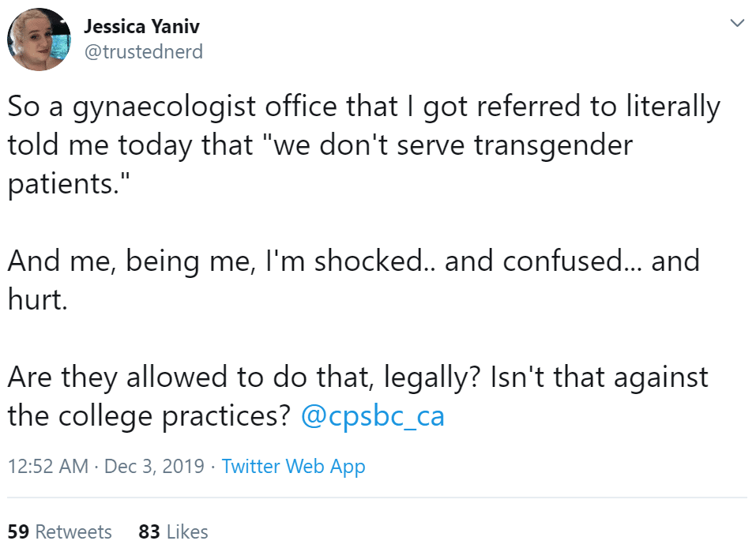Select the Dec 3, 2019 date
The height and width of the screenshot is (552, 756).
tap(154, 467)
